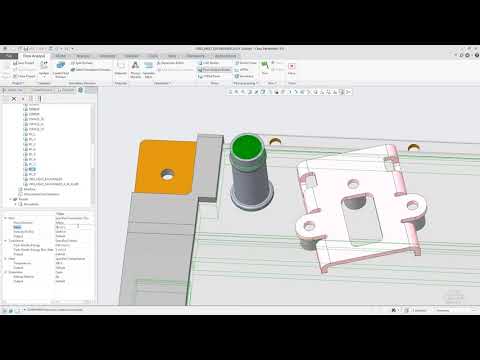
Task: Click the Create Fluid Domain icon
Action: (x=61, y=65)
